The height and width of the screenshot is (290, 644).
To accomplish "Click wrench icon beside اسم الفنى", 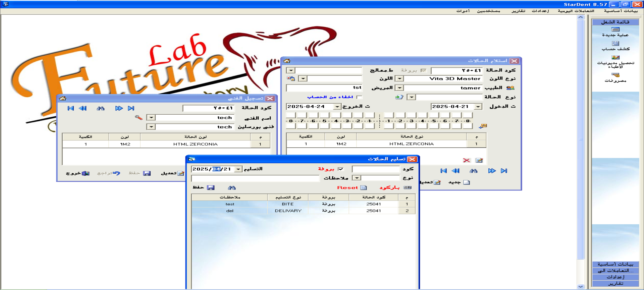I will [x=139, y=117].
